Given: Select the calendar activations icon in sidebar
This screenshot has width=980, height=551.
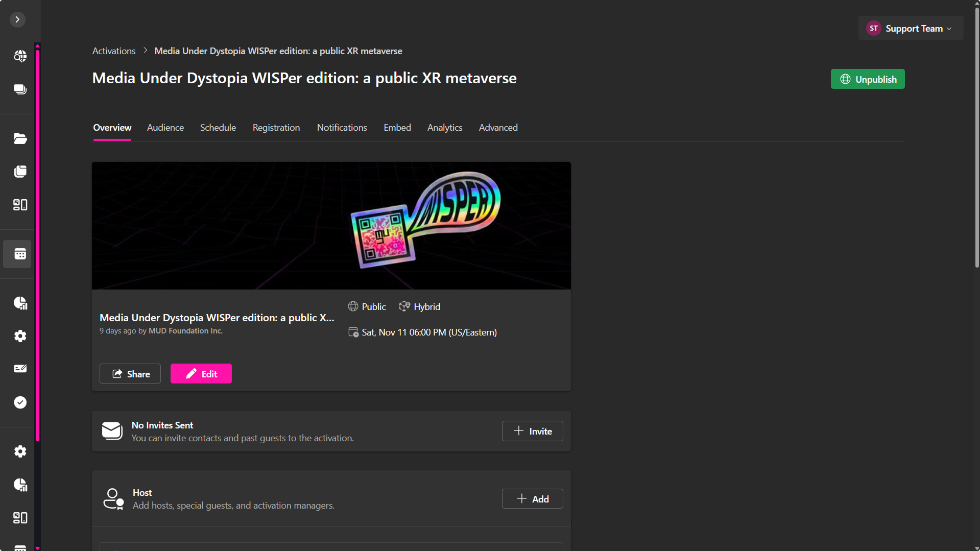Looking at the screenshot, I should [x=20, y=254].
